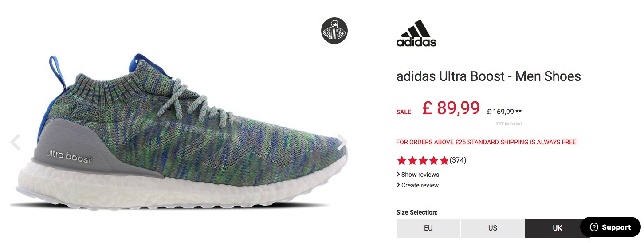Viewport: 644px width, 243px height.
Task: Click the red five-star rating
Action: click(x=422, y=160)
